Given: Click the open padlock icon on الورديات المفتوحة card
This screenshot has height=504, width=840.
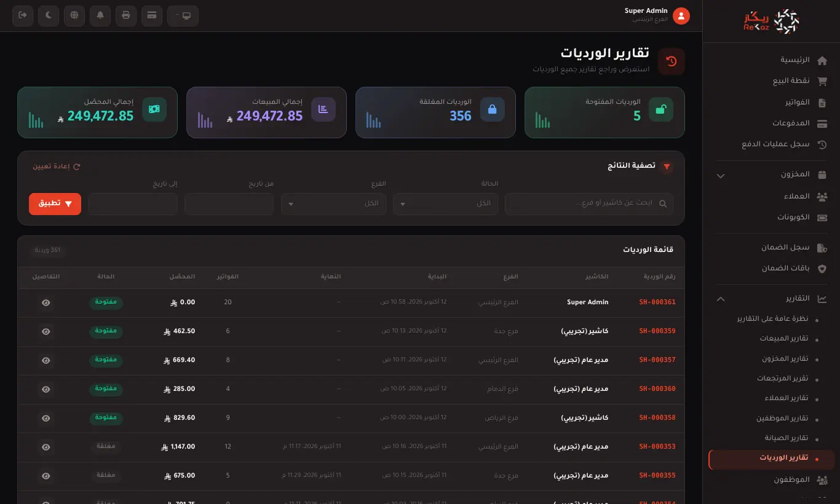Looking at the screenshot, I should coord(661,109).
